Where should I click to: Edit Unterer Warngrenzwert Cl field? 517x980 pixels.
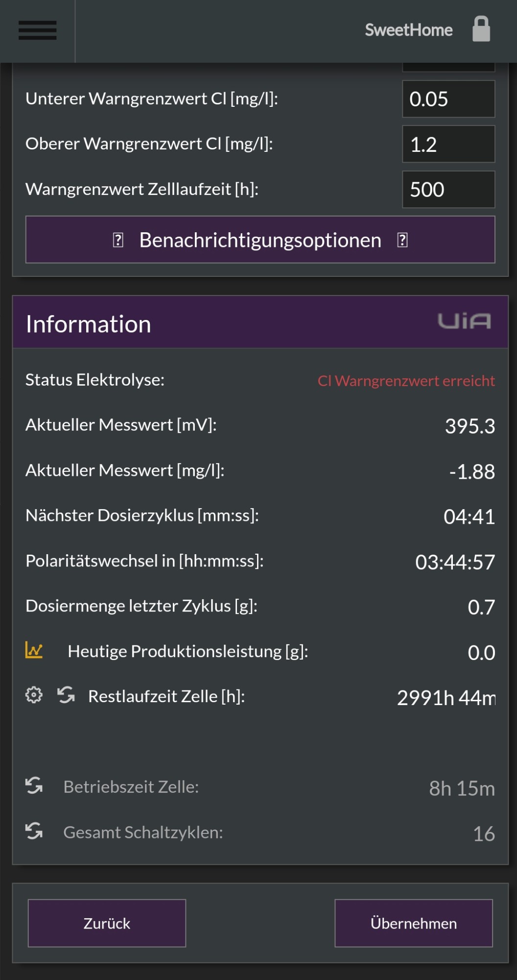click(x=448, y=99)
